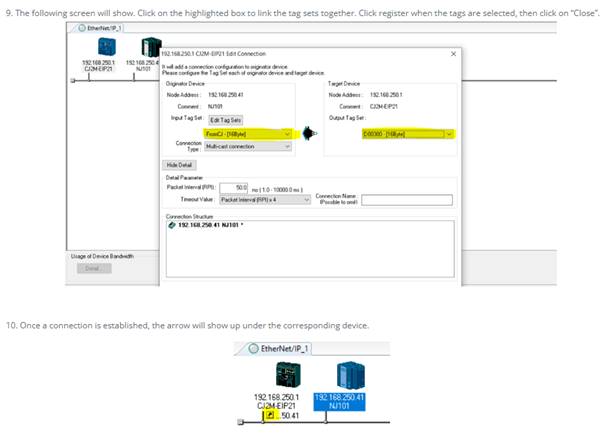Open the Timeout Value dropdown
The height and width of the screenshot is (442, 605).
click(265, 200)
